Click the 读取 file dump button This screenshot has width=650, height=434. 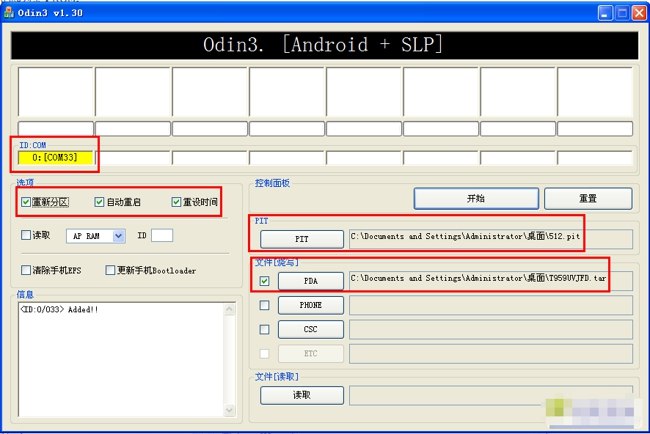click(x=302, y=395)
